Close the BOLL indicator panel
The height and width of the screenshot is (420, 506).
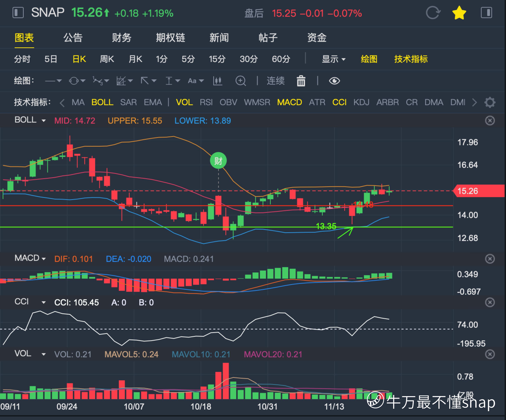click(490, 121)
